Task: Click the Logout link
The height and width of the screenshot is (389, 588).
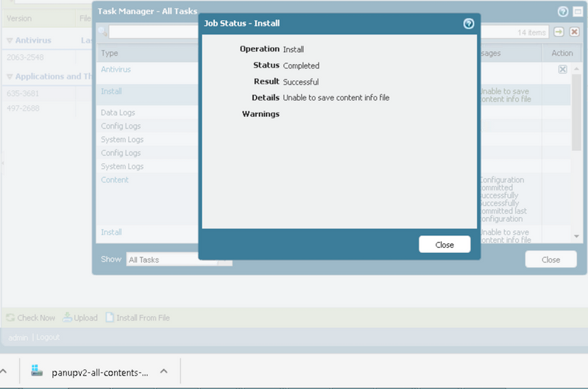Action: pyautogui.click(x=48, y=337)
